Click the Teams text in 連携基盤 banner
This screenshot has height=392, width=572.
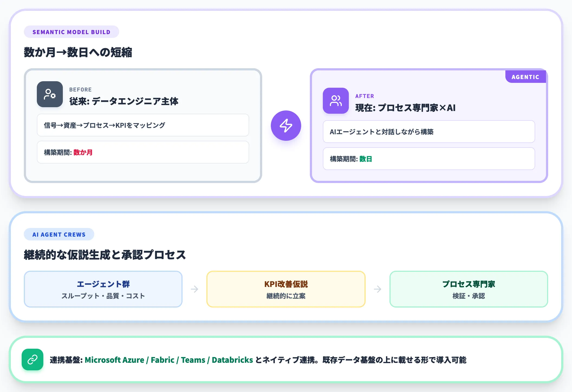[x=193, y=360]
